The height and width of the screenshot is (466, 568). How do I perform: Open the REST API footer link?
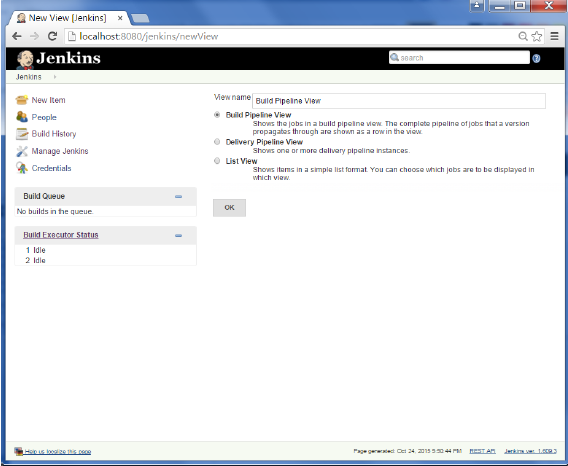482,451
